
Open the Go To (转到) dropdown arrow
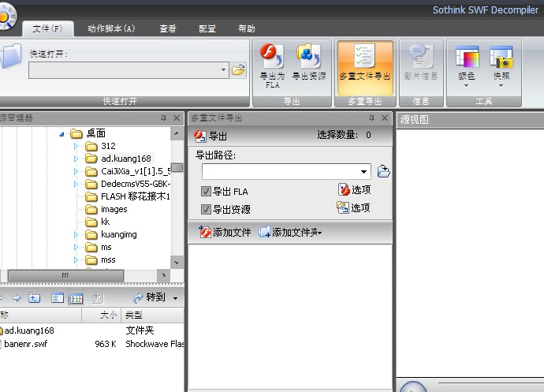pos(176,298)
